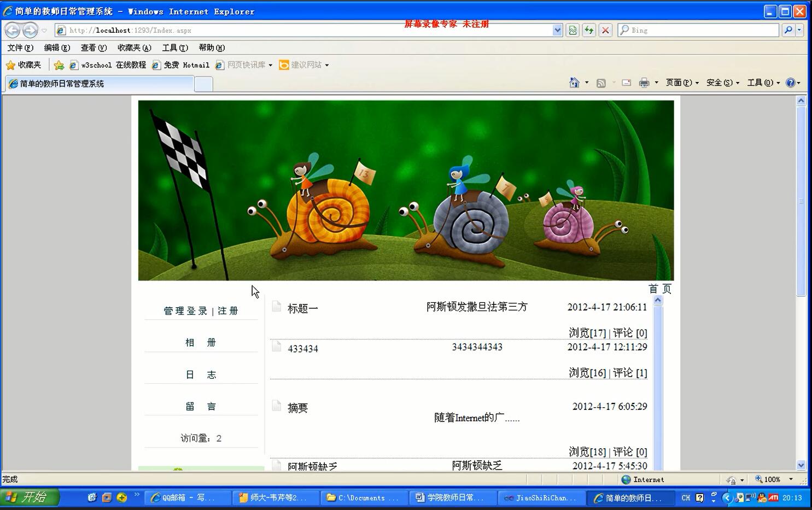Open the recent pages dropdown arrow
Viewport: 812px width, 510px height.
coord(44,31)
